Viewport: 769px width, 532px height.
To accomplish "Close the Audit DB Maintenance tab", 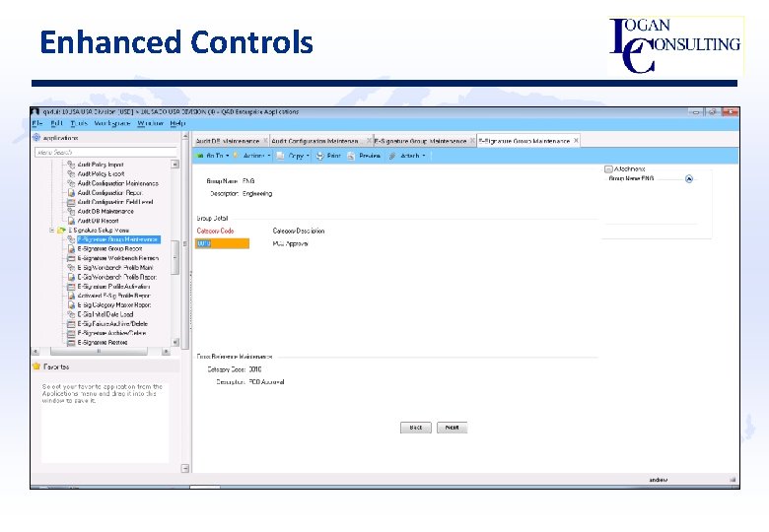I will click(265, 141).
